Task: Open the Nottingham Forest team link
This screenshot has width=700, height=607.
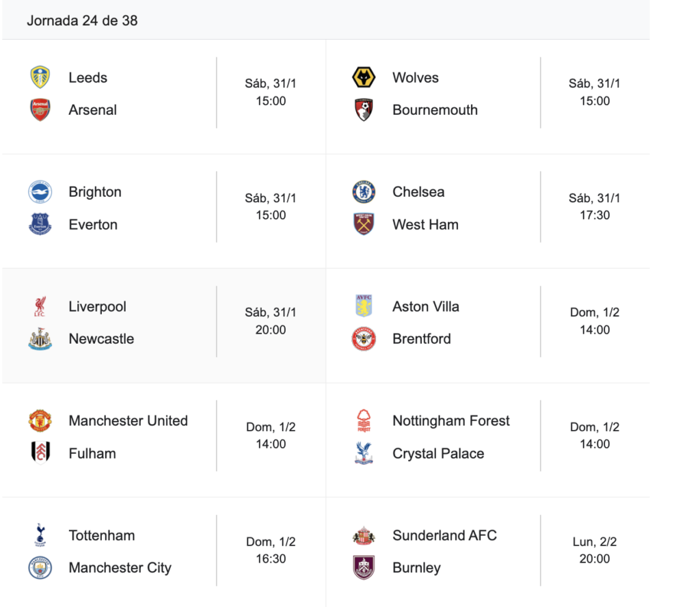Action: (451, 421)
